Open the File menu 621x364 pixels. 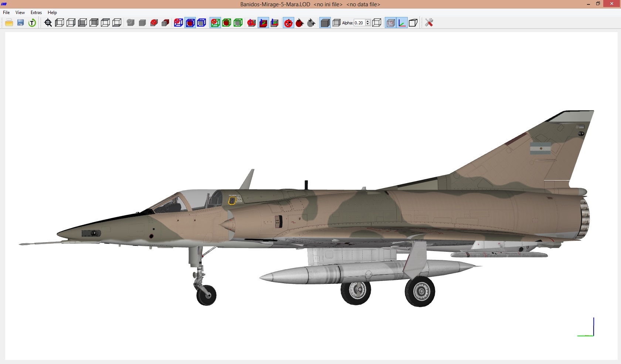(x=6, y=13)
